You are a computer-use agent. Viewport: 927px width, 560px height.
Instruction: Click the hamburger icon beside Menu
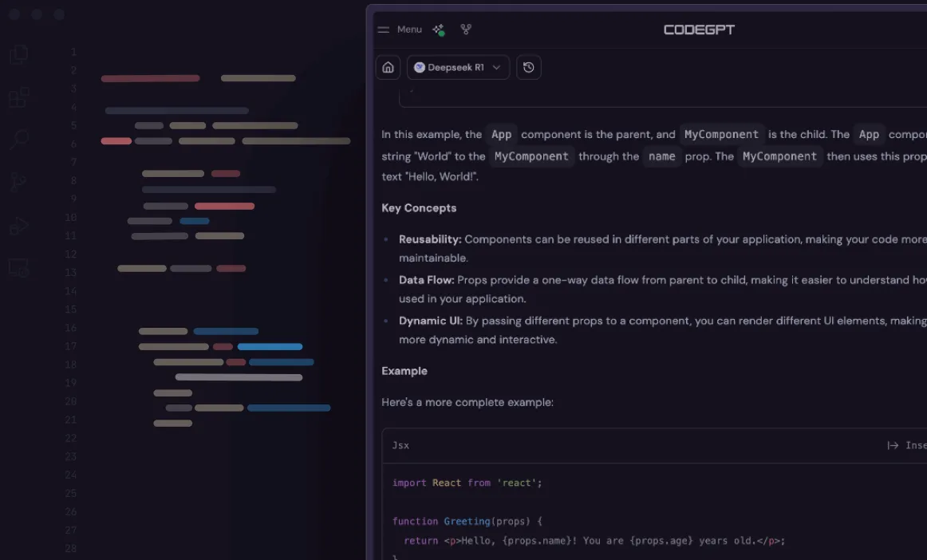click(384, 30)
